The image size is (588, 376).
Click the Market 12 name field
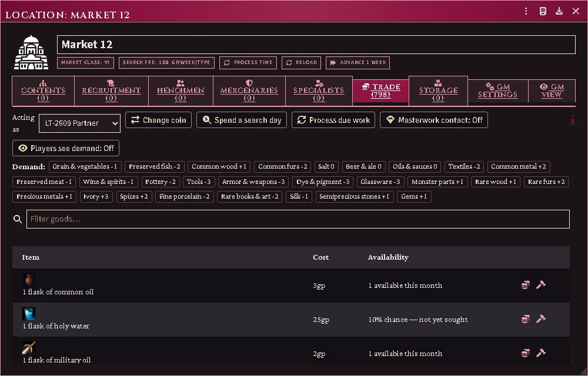pos(316,45)
